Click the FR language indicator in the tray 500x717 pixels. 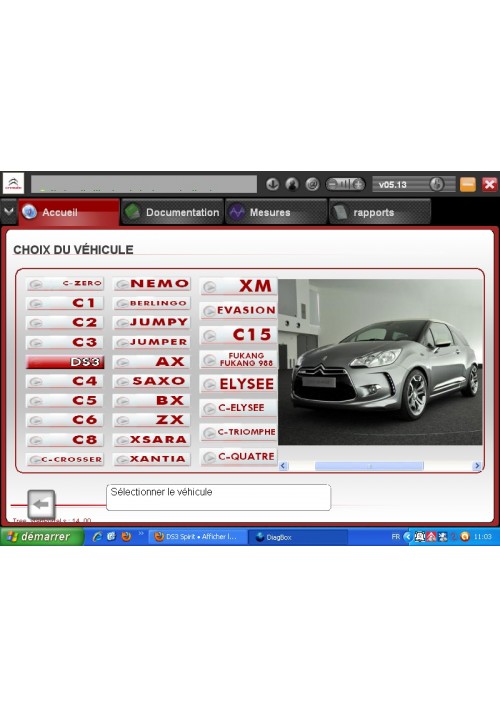[x=396, y=537]
